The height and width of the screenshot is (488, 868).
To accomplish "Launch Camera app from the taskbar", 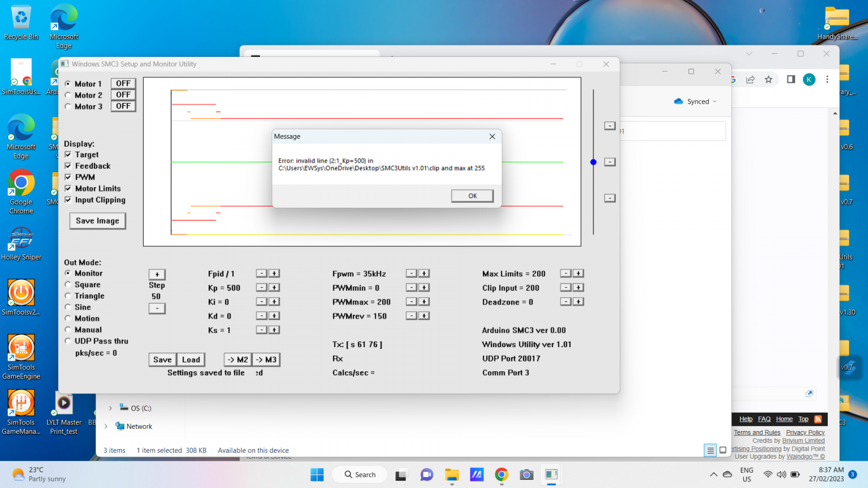I will (x=526, y=475).
